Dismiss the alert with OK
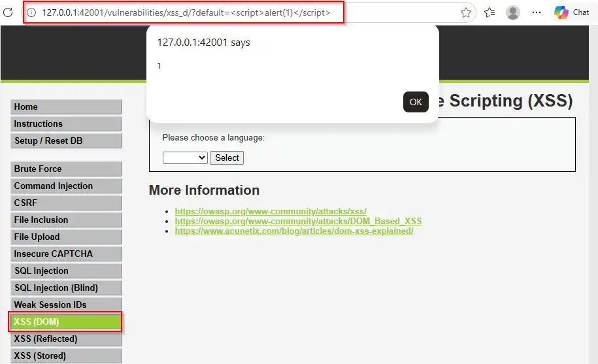598x364 pixels. pyautogui.click(x=416, y=102)
